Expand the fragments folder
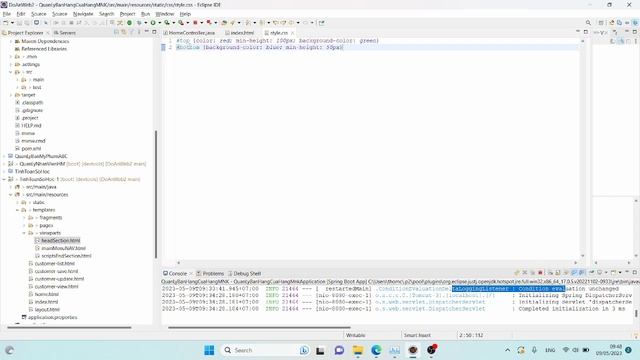This screenshot has height=360, width=640. [x=24, y=218]
